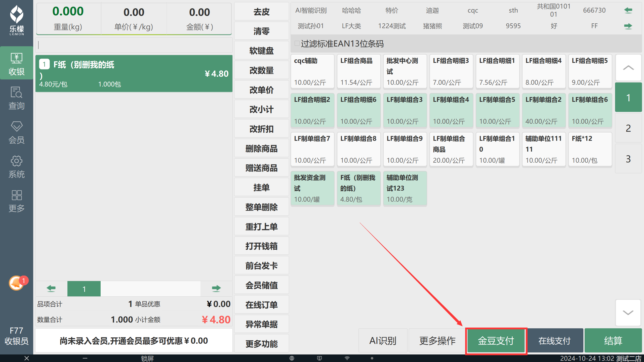Click 锁屏 lock screen in status bar
644x362 pixels.
click(147, 358)
